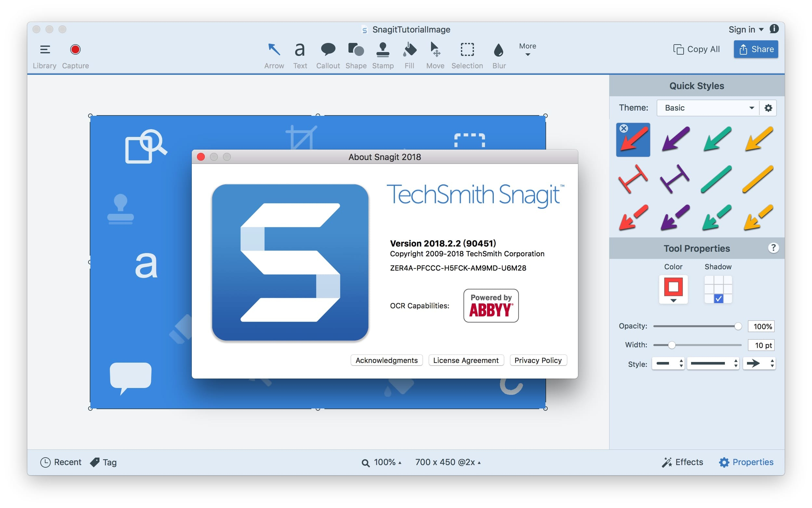Open the Quick Styles theme gear settings
Image resolution: width=812 pixels, height=508 pixels.
point(768,108)
